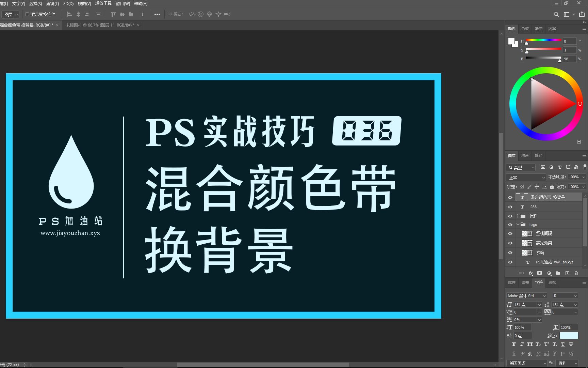The image size is (588, 368).
Task: Apply underline in Character panel
Action: coord(563,344)
